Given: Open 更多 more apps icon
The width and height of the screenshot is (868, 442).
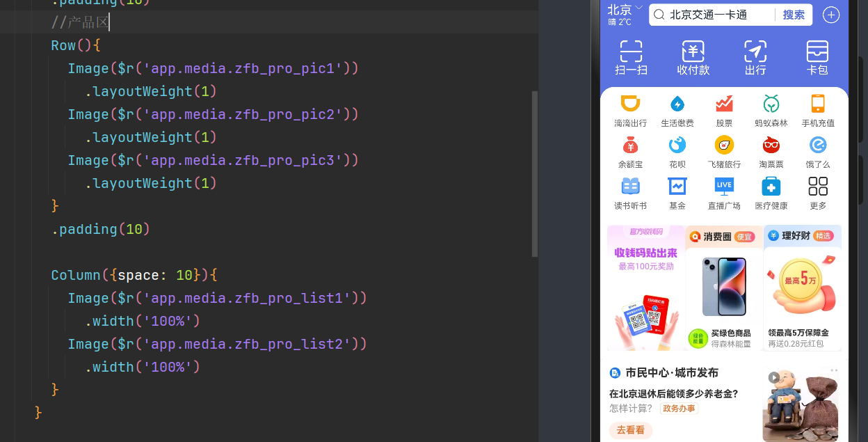Looking at the screenshot, I should pyautogui.click(x=818, y=186).
